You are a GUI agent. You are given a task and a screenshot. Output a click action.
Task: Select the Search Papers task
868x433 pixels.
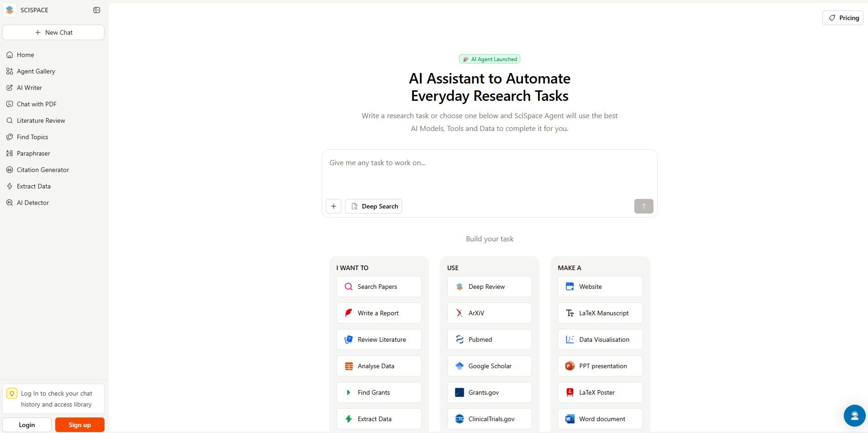(378, 287)
